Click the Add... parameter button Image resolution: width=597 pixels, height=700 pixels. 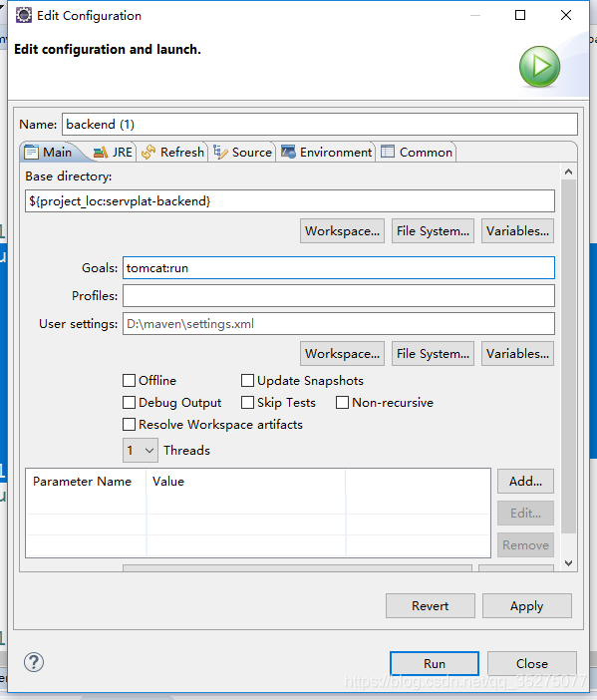[525, 482]
